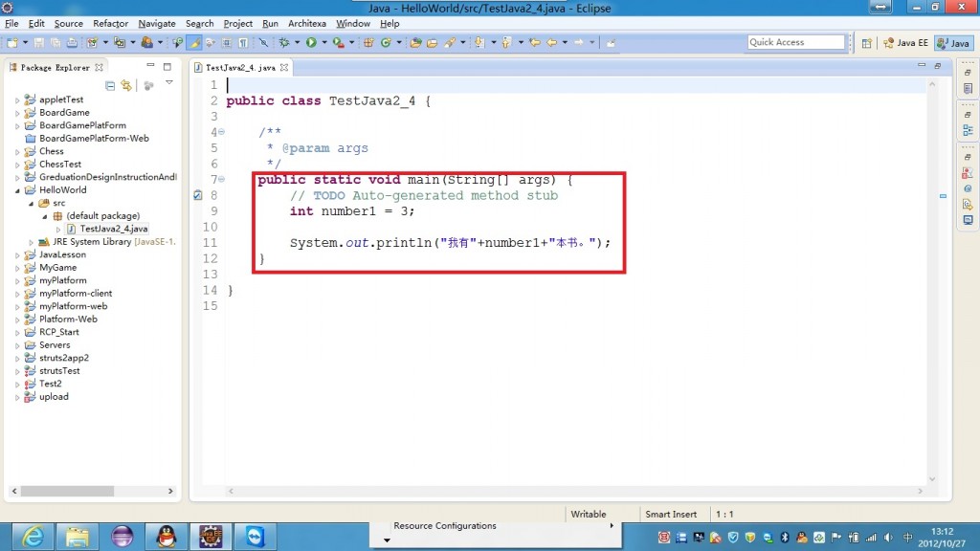Click inside the Quick Access field
Screen dimensions: 980x551
[794, 42]
